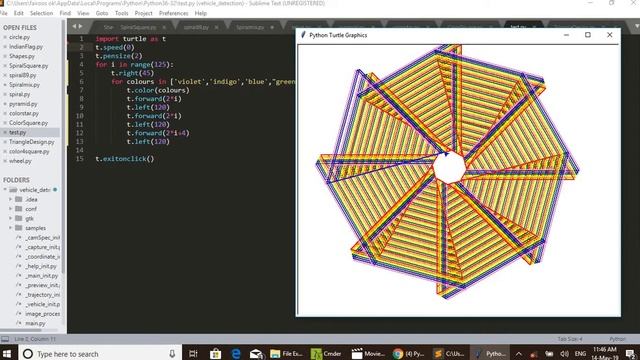
Task: Open the tab overflow dropdown arrow
Action: point(637,26)
